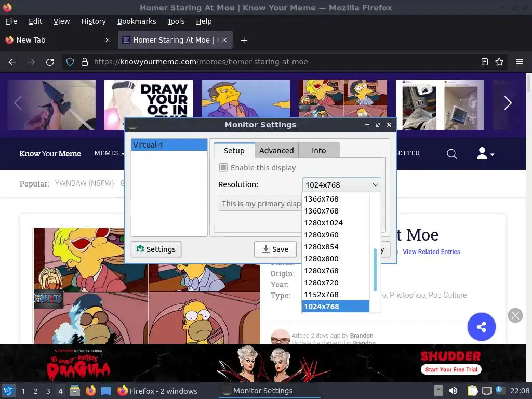Open the Know Your Meme search icon

point(451,154)
